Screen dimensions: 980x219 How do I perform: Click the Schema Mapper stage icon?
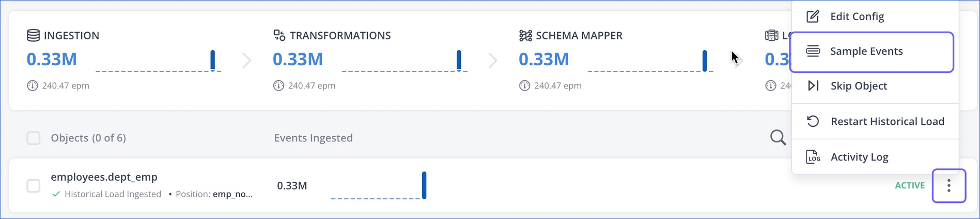(525, 35)
